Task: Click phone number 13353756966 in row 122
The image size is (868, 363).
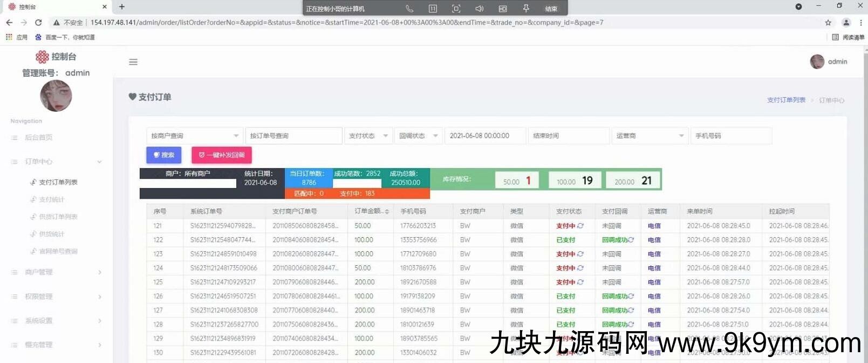Action: 419,240
